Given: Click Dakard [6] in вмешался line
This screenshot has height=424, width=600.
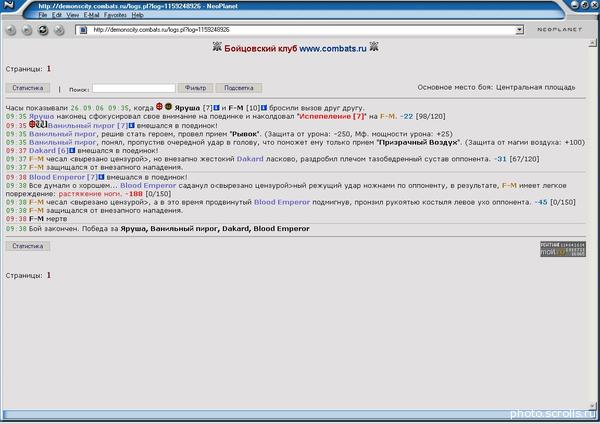Looking at the screenshot, I should pyautogui.click(x=49, y=150).
